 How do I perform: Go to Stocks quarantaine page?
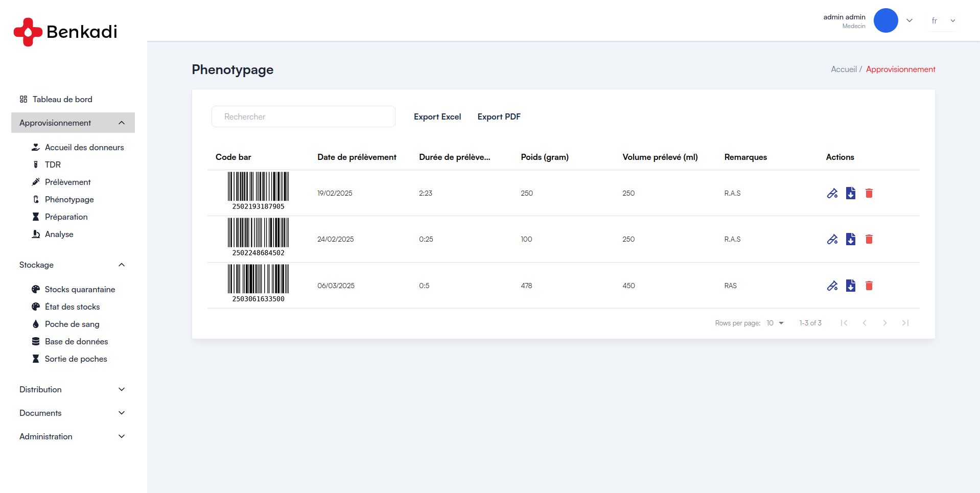(80, 289)
